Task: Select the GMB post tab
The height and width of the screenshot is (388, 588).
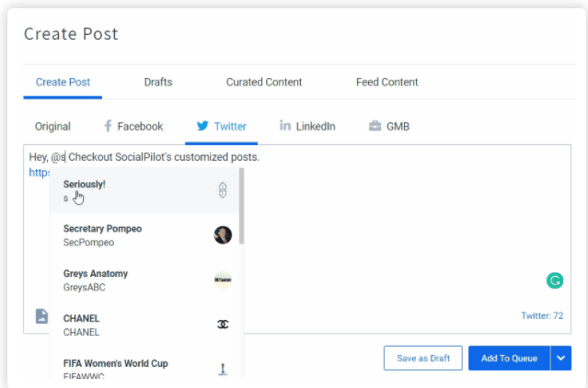Action: click(x=389, y=127)
